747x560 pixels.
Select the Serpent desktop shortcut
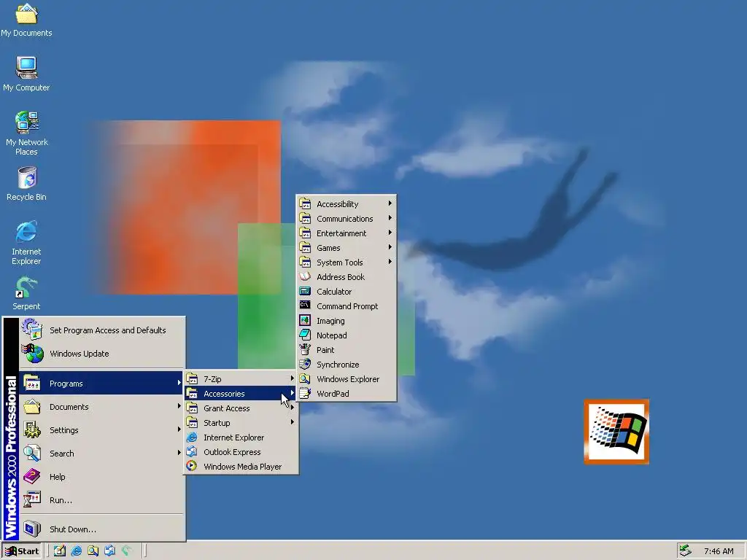pyautogui.click(x=26, y=293)
